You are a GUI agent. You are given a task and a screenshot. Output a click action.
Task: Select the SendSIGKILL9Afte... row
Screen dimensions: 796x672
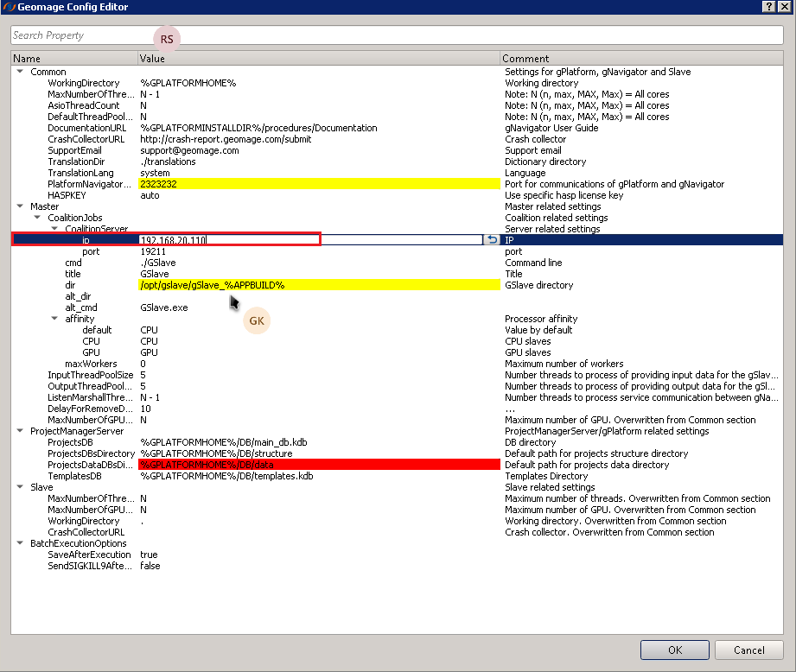(397, 566)
